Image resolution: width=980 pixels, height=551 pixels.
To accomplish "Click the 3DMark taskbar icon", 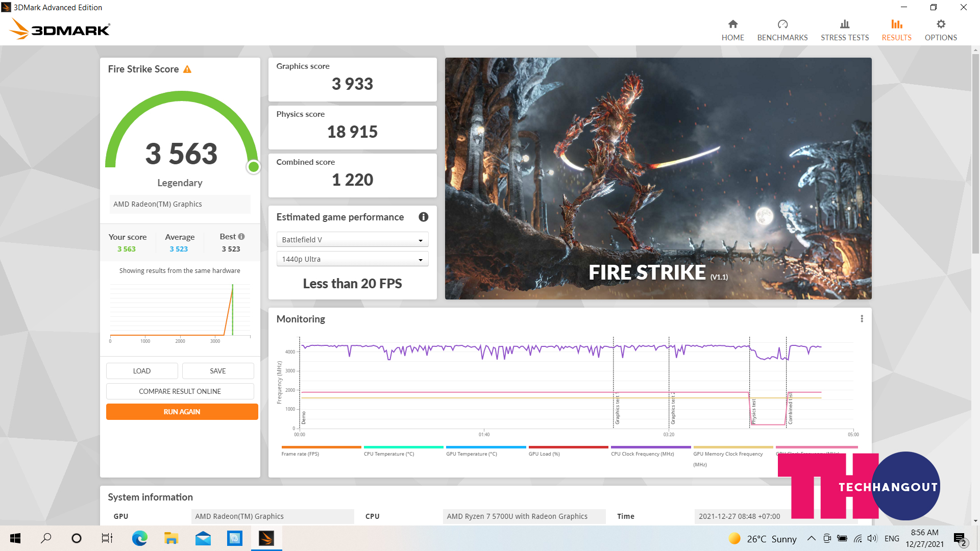I will point(266,538).
